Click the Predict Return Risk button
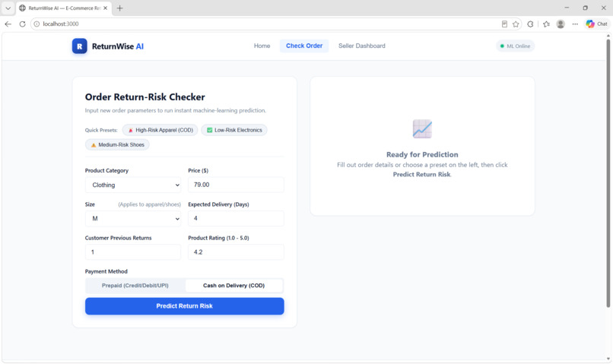This screenshot has width=613, height=364. 185,306
